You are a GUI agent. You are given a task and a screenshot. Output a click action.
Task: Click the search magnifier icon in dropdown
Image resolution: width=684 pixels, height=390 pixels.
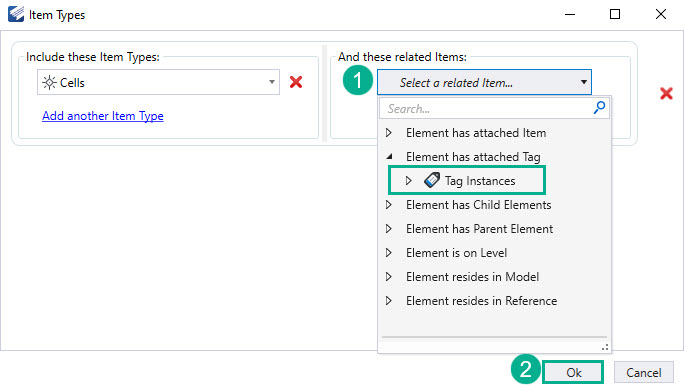599,107
